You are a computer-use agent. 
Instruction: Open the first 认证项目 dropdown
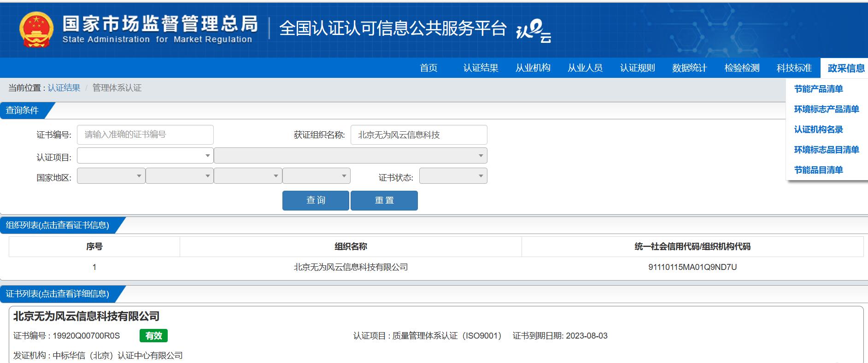click(145, 156)
